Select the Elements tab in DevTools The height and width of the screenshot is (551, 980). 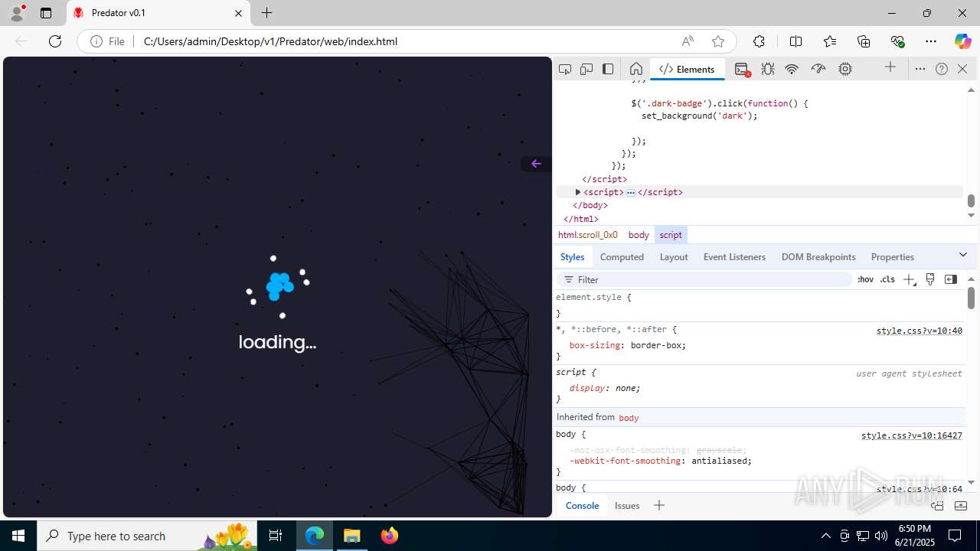pyautogui.click(x=687, y=69)
